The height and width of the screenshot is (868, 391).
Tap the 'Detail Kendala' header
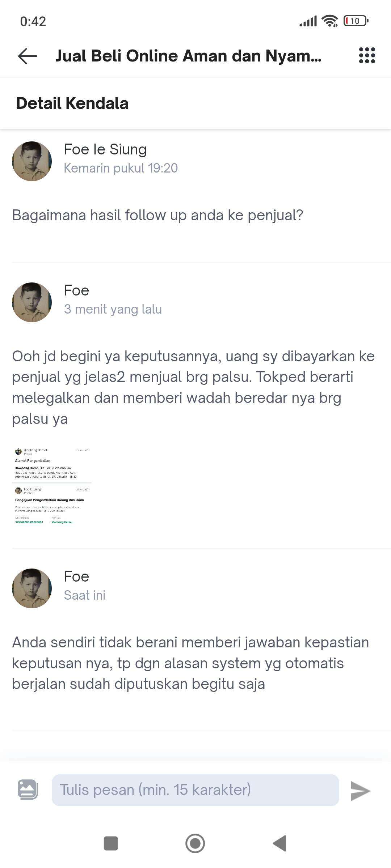(x=72, y=103)
